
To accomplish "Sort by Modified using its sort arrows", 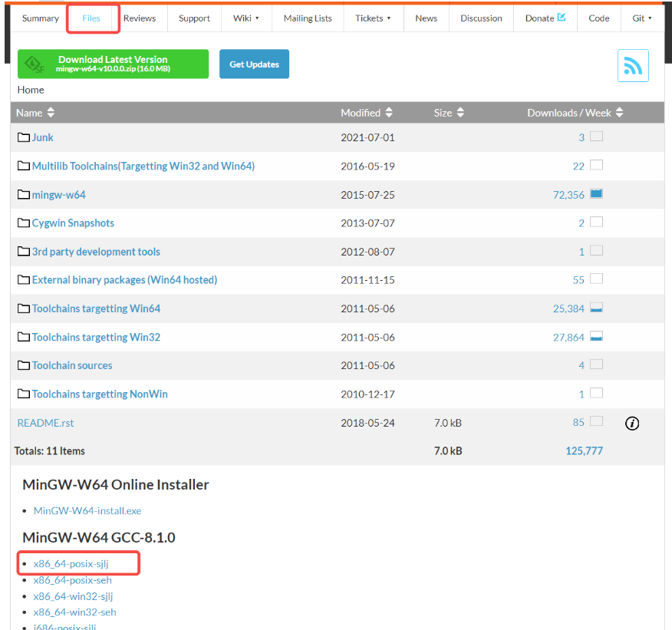I will pyautogui.click(x=389, y=113).
